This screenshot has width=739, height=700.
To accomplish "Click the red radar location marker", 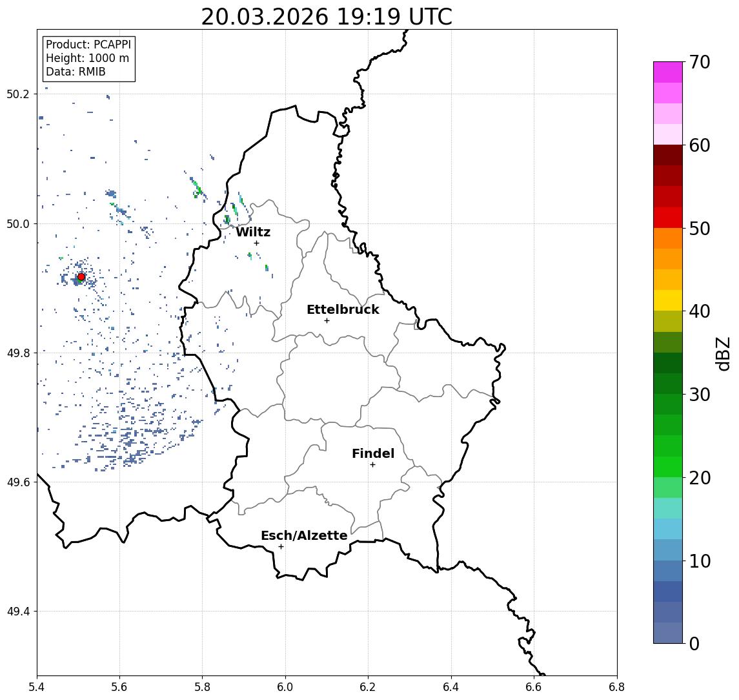I will [81, 277].
